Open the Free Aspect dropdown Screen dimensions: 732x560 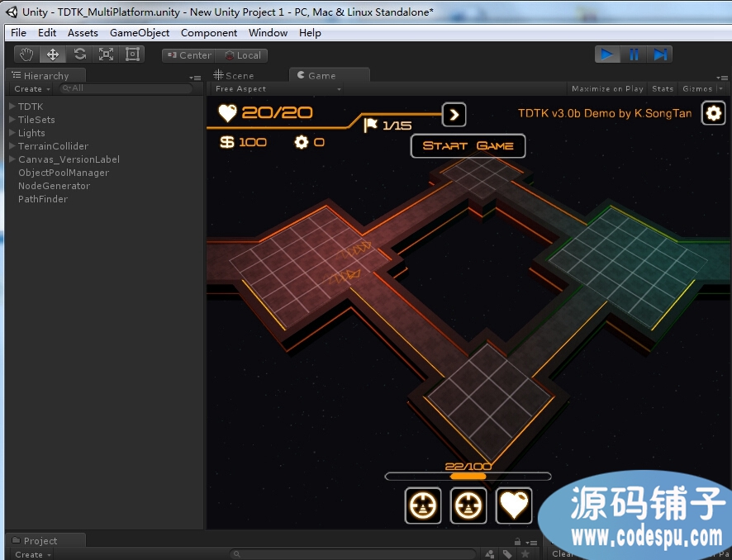point(278,88)
